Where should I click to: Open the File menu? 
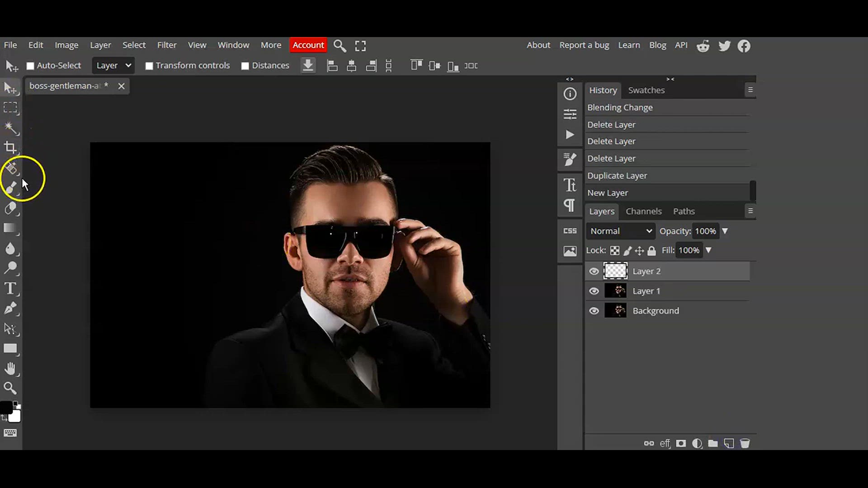pos(10,45)
